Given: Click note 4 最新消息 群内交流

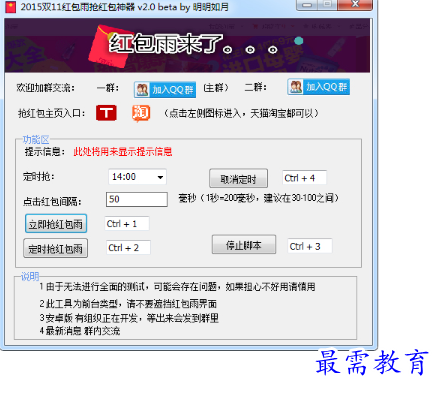Looking at the screenshot, I should pos(80,331).
